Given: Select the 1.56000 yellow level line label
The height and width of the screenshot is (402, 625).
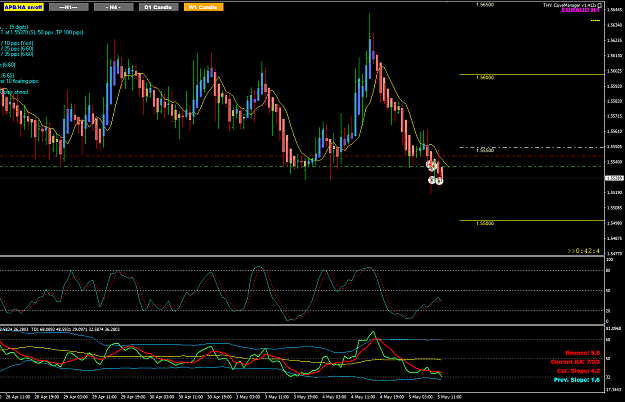Looking at the screenshot, I should [485, 78].
